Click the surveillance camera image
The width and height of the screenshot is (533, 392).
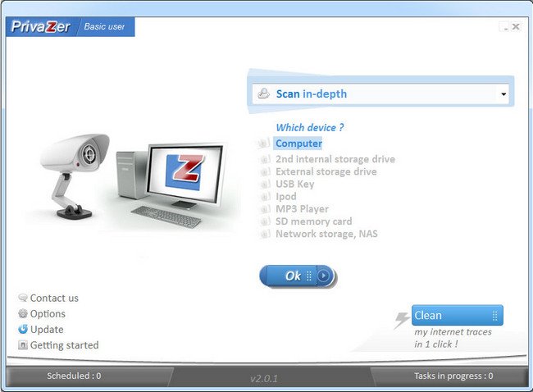click(x=75, y=176)
